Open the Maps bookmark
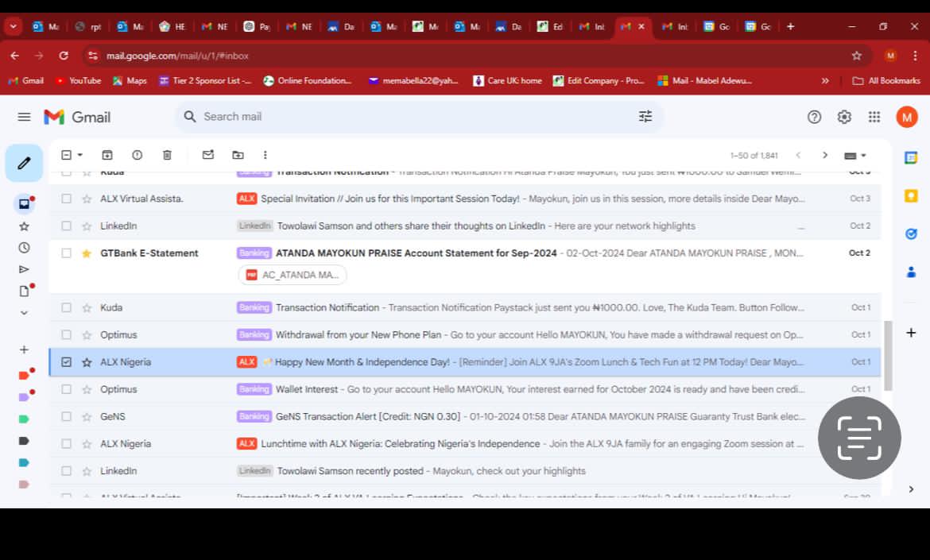Viewport: 930px width, 560px height. click(130, 80)
